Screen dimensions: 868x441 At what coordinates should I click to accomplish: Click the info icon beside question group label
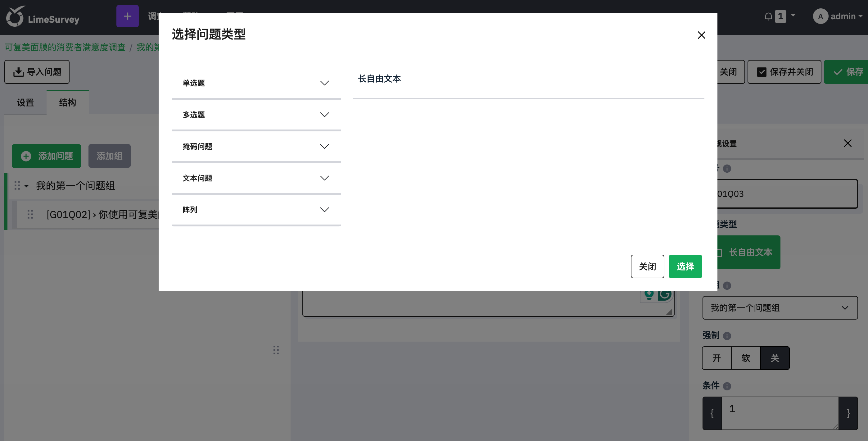click(727, 286)
